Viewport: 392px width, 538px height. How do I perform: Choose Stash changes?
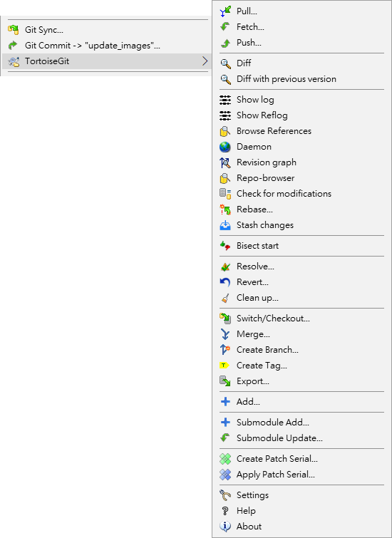coord(302,225)
